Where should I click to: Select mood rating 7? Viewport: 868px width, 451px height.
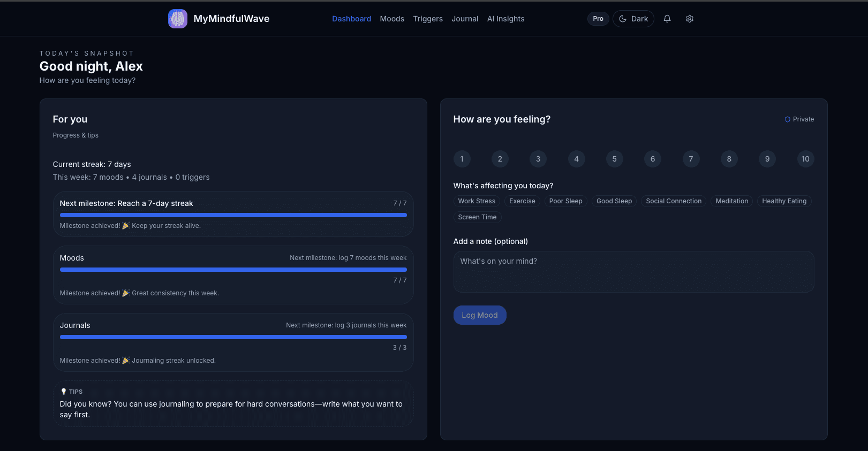click(x=691, y=159)
